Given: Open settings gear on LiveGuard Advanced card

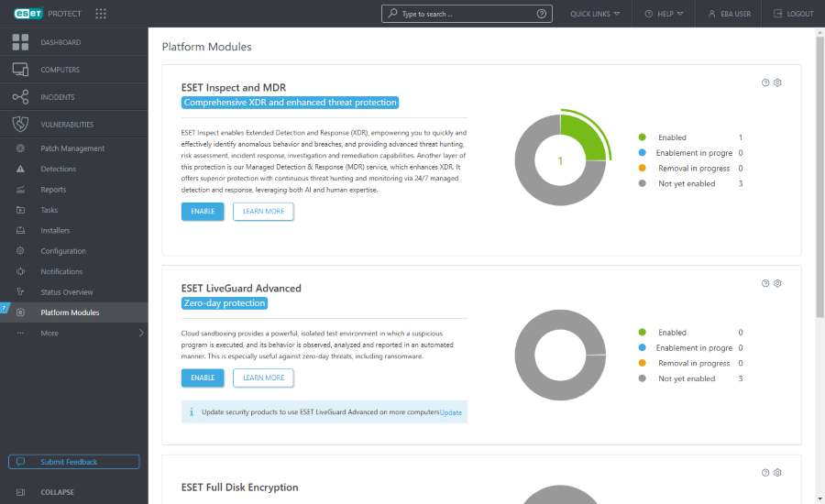Looking at the screenshot, I should pos(777,283).
